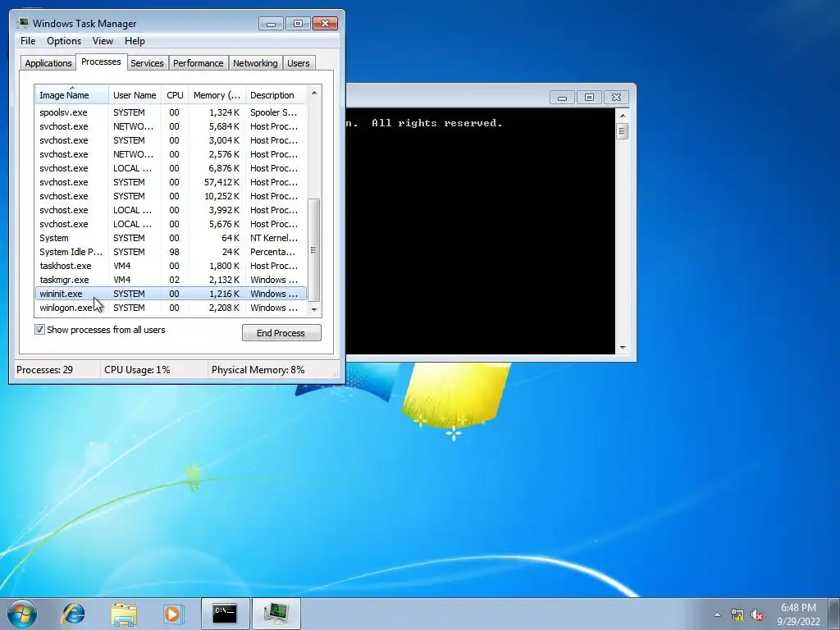
Task: Click process list scroll up arrow
Action: pos(314,93)
